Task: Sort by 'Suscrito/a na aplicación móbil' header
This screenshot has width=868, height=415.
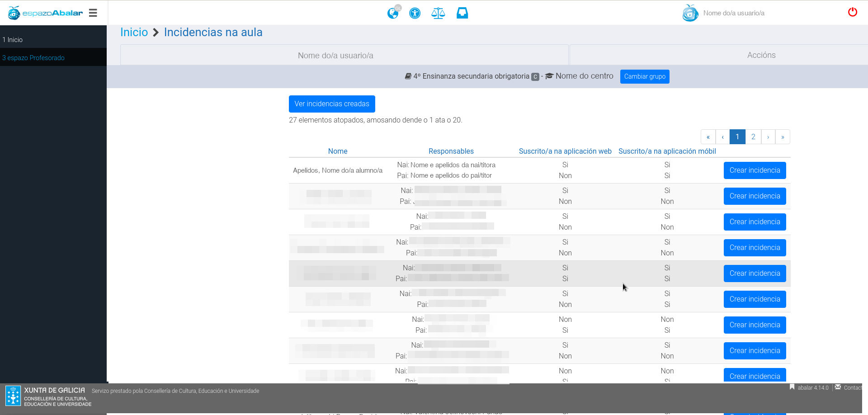Action: point(667,151)
